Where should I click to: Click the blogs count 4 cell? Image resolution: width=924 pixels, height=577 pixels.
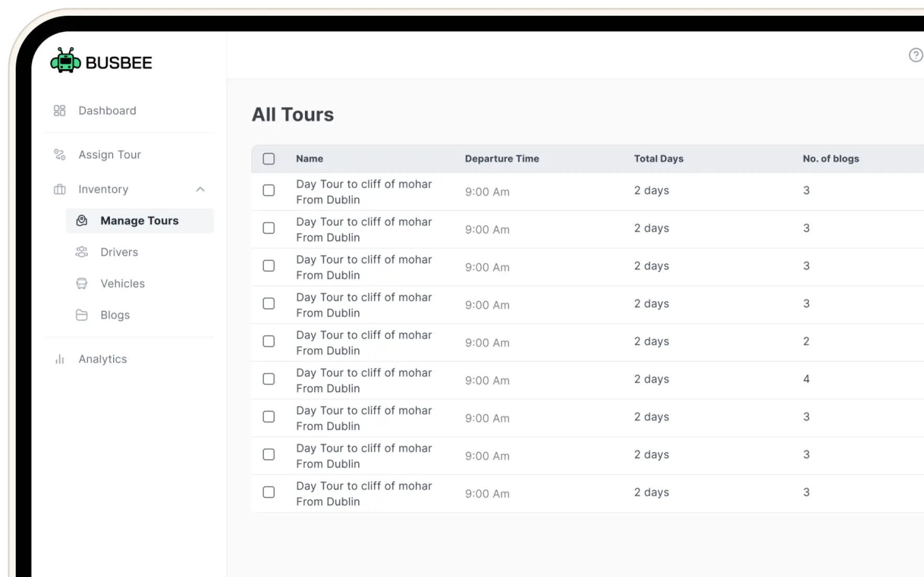coord(806,379)
